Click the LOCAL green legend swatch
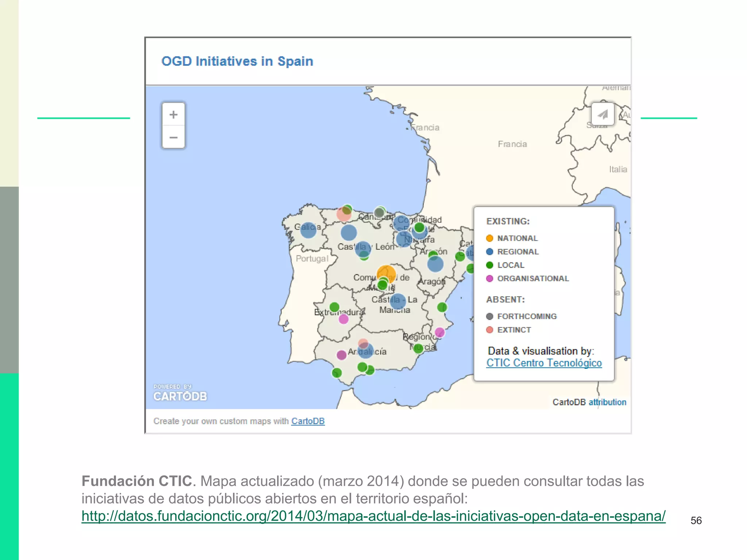 coord(490,265)
